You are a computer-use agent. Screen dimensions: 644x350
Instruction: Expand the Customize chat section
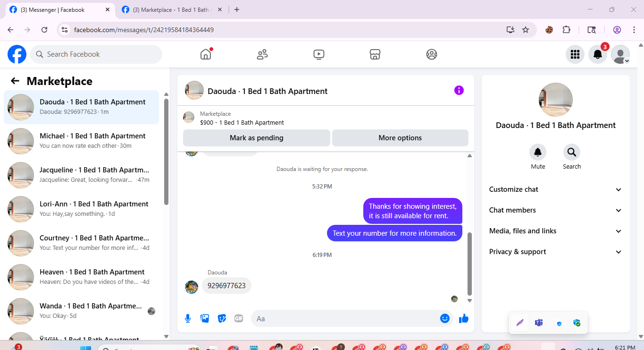(556, 189)
